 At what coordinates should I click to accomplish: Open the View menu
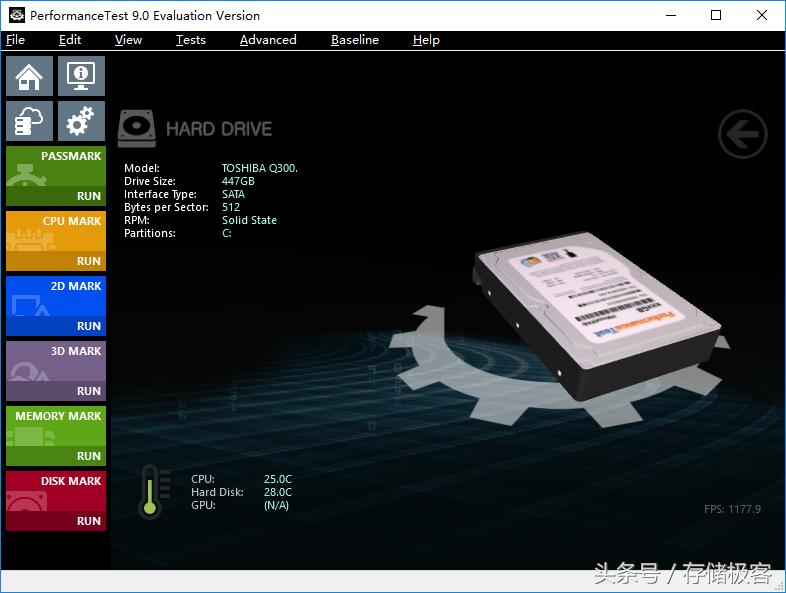(128, 40)
